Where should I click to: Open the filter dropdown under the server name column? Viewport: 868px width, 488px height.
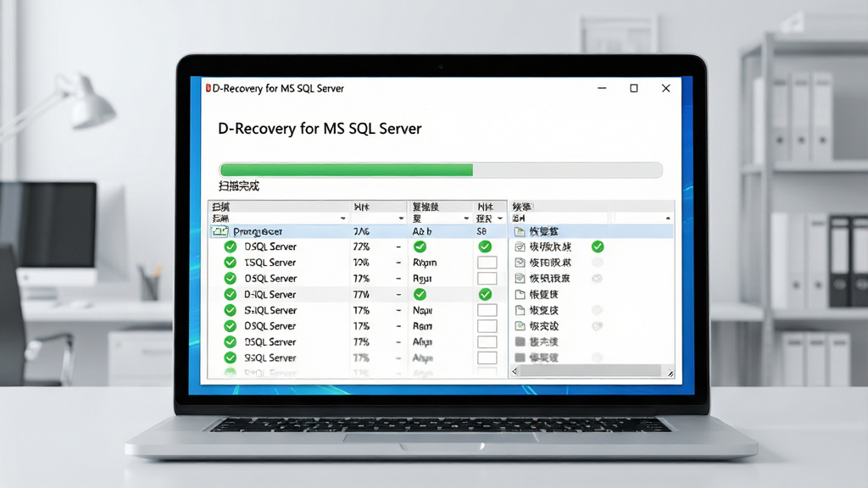pyautogui.click(x=342, y=219)
